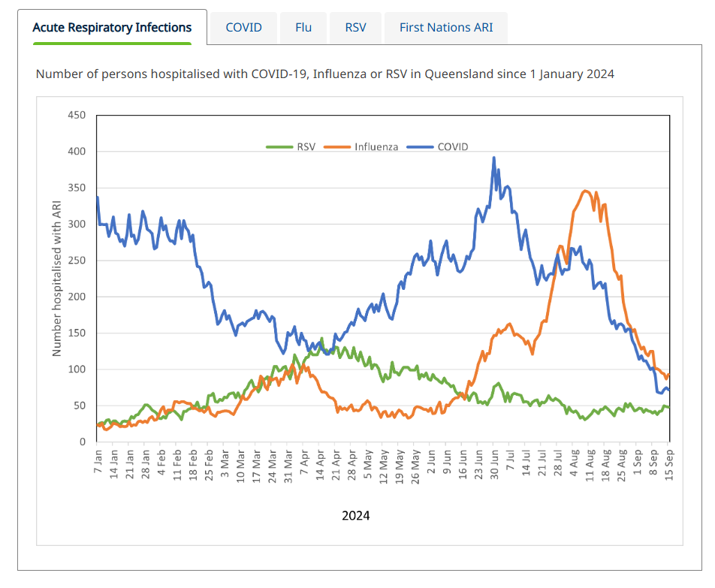
Task: Click the blue COVID line's highest peak
Action: [x=493, y=158]
